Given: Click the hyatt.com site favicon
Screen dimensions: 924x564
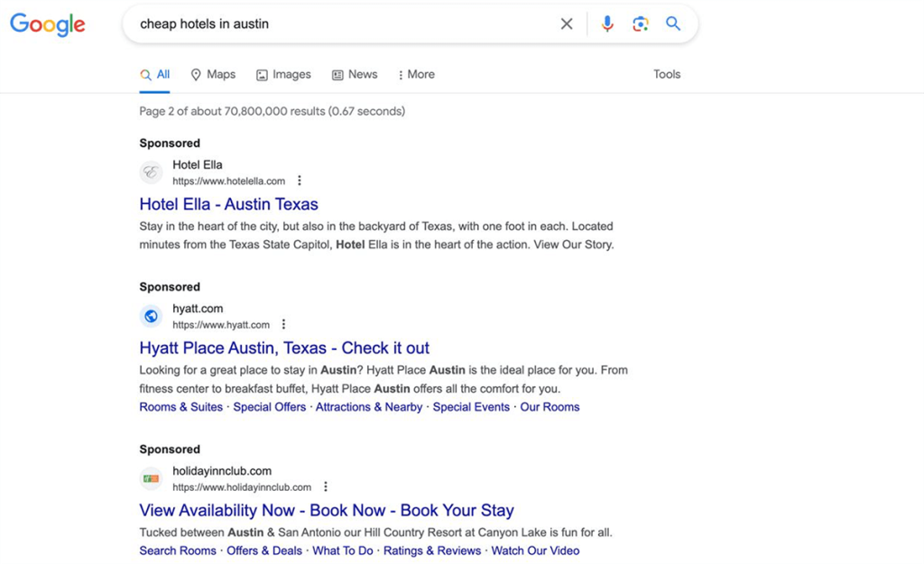Looking at the screenshot, I should point(151,316).
